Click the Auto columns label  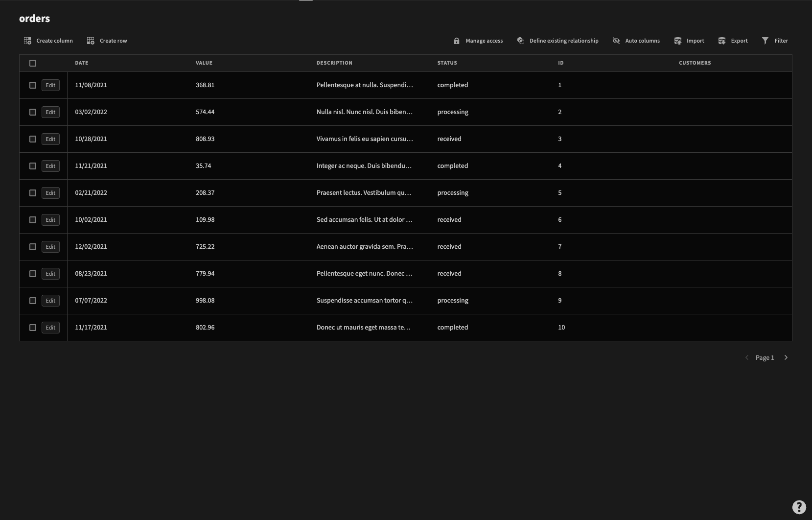click(x=642, y=41)
